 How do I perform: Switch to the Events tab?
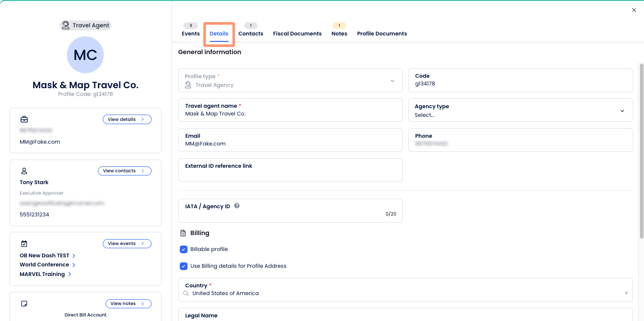pyautogui.click(x=190, y=34)
